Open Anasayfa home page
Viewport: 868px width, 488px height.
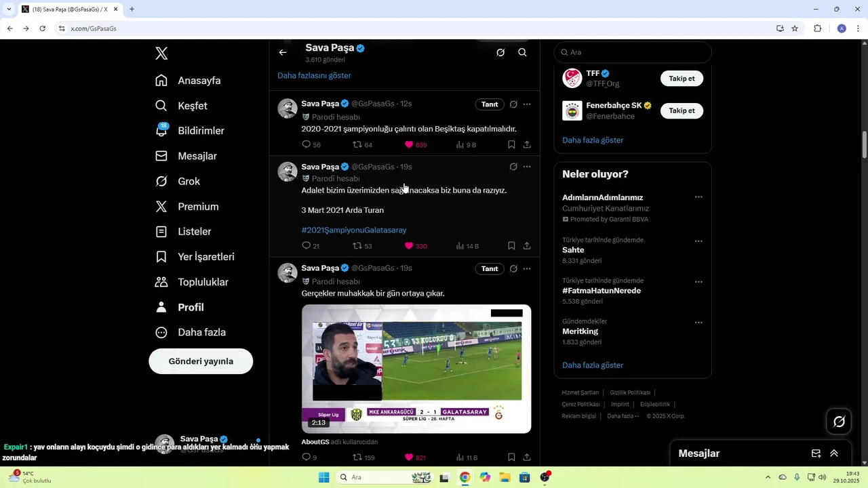188,81
